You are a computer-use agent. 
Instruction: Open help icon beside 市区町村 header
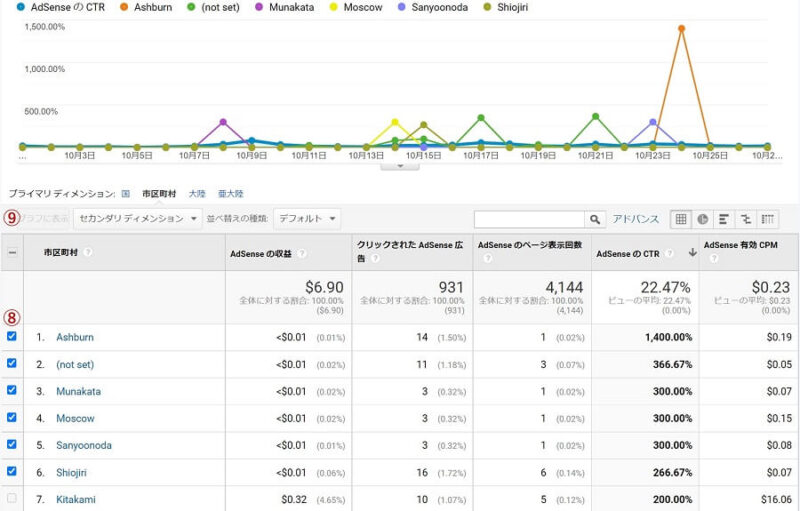tap(88, 252)
